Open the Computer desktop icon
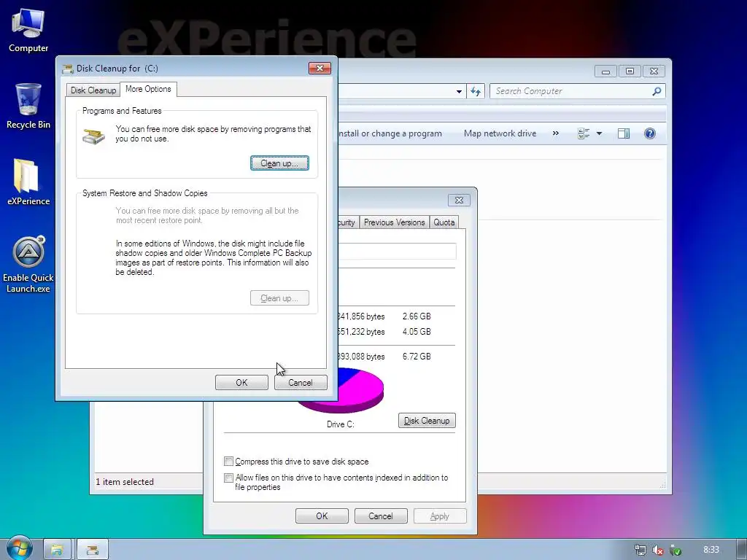This screenshot has height=560, width=747. (28, 31)
